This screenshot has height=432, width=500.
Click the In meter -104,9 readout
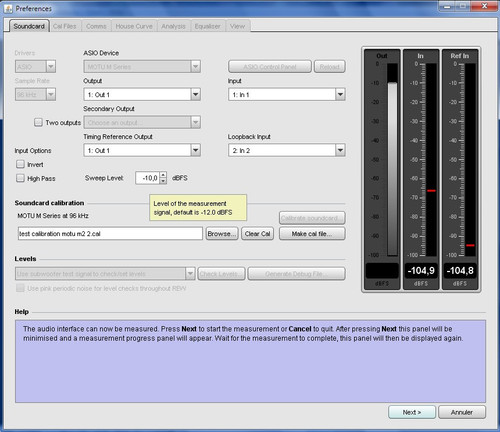pyautogui.click(x=421, y=271)
